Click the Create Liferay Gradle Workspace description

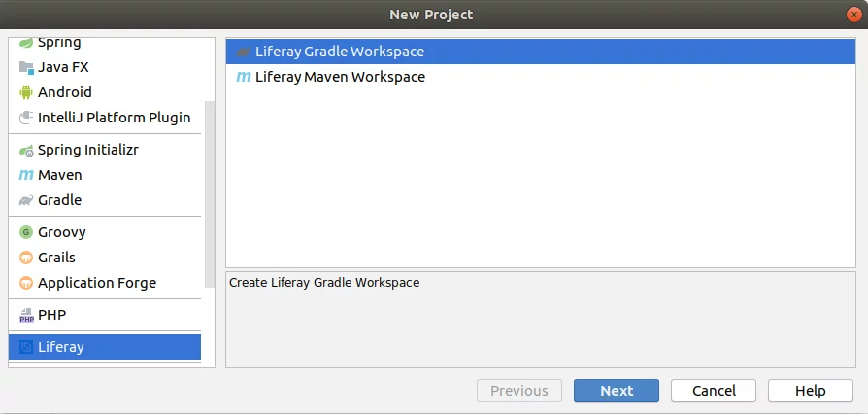point(324,283)
